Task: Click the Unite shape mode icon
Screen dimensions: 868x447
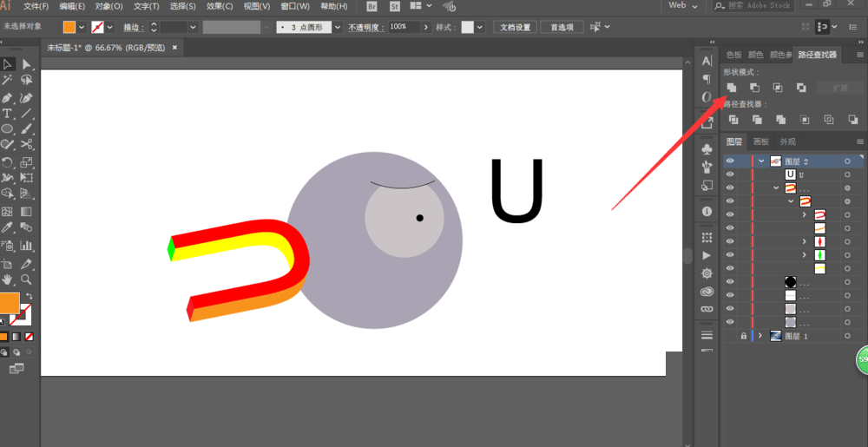Action: 731,88
